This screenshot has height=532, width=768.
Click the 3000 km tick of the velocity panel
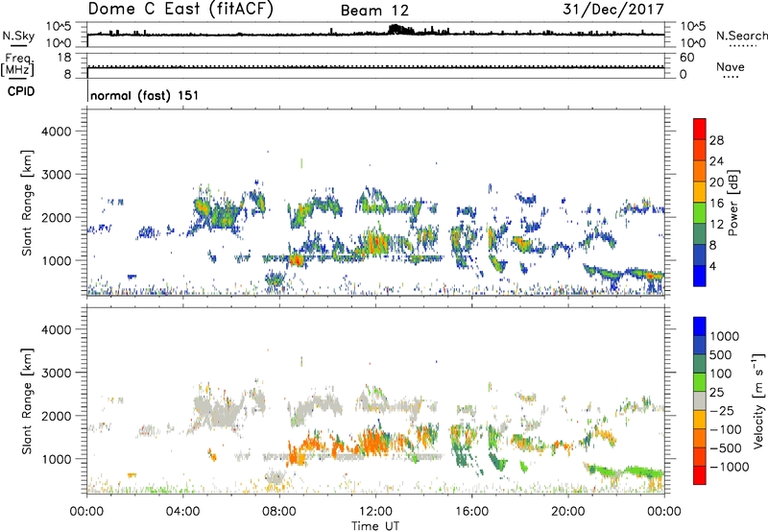pos(57,373)
